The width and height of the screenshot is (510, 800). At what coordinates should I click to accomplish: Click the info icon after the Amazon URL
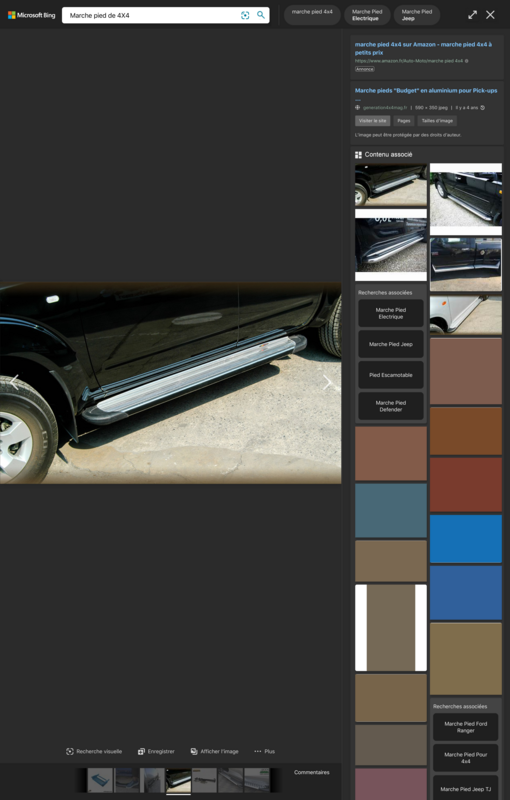point(466,61)
